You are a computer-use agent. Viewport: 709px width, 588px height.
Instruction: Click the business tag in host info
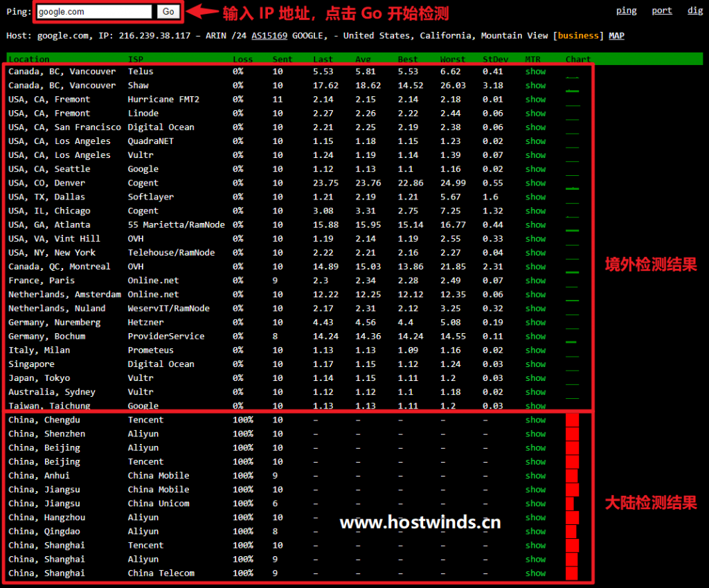578,35
